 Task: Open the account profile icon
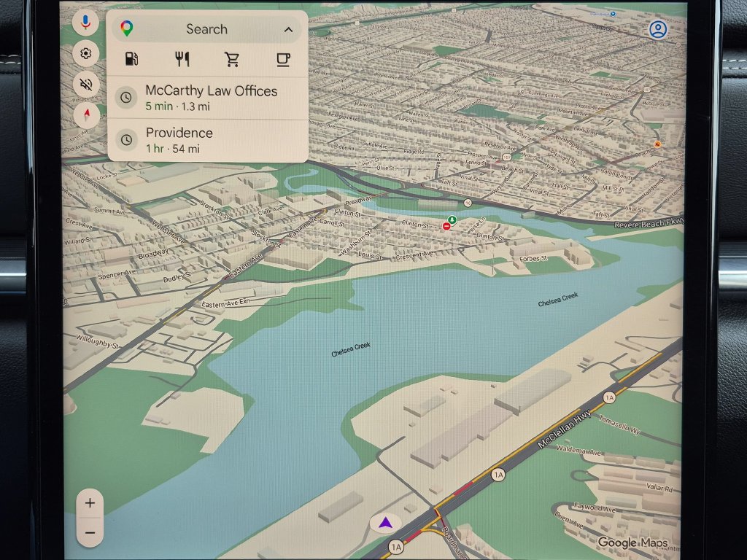tap(658, 29)
